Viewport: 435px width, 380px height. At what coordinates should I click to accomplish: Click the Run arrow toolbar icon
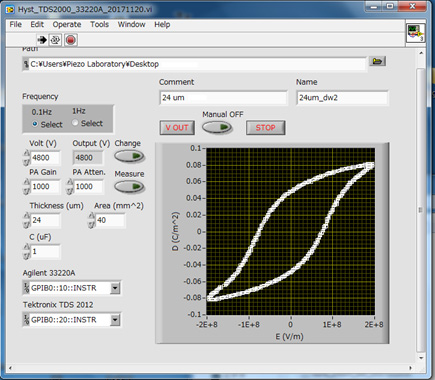tap(42, 40)
